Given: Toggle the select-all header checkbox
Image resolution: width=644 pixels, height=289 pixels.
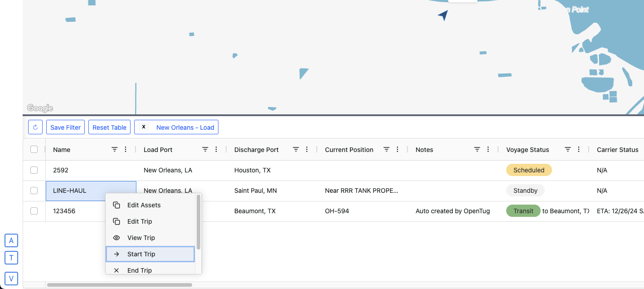Looking at the screenshot, I should point(34,149).
